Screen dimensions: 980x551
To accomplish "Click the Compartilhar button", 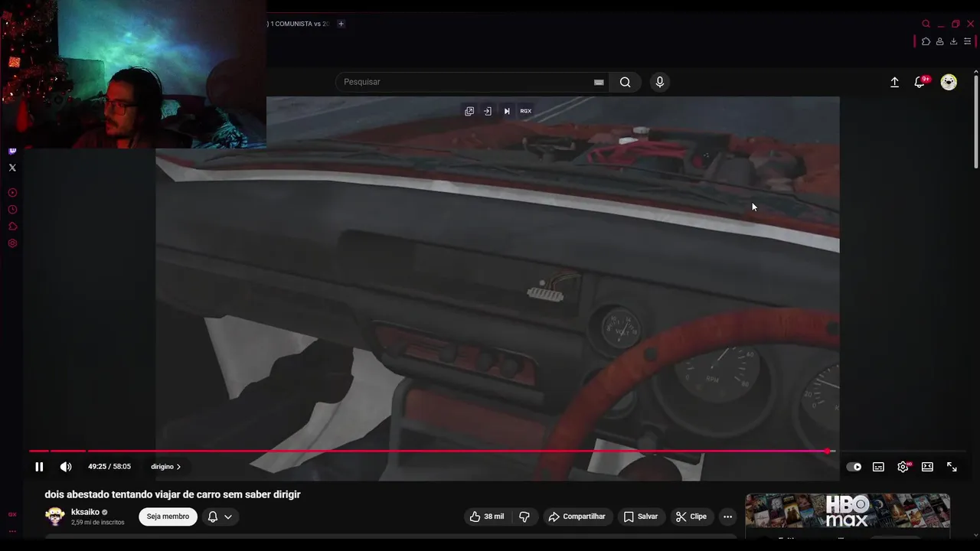I will (x=577, y=517).
